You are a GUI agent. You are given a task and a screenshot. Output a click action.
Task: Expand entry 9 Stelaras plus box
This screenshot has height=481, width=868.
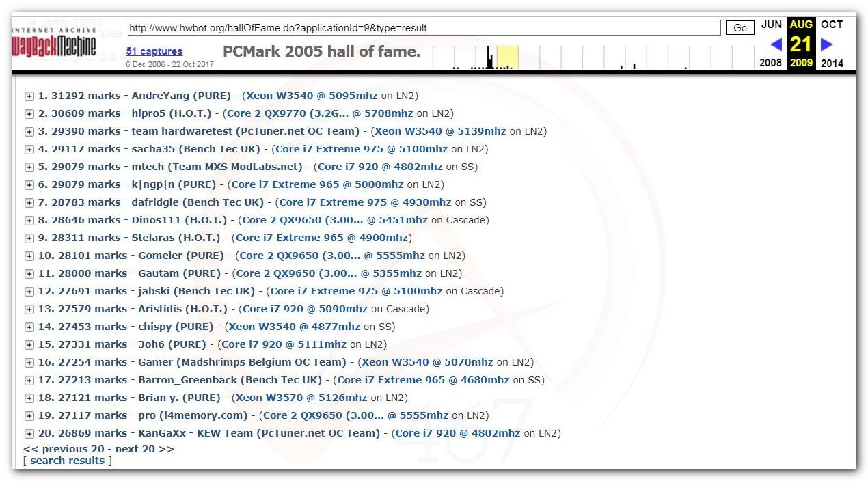[x=29, y=238]
